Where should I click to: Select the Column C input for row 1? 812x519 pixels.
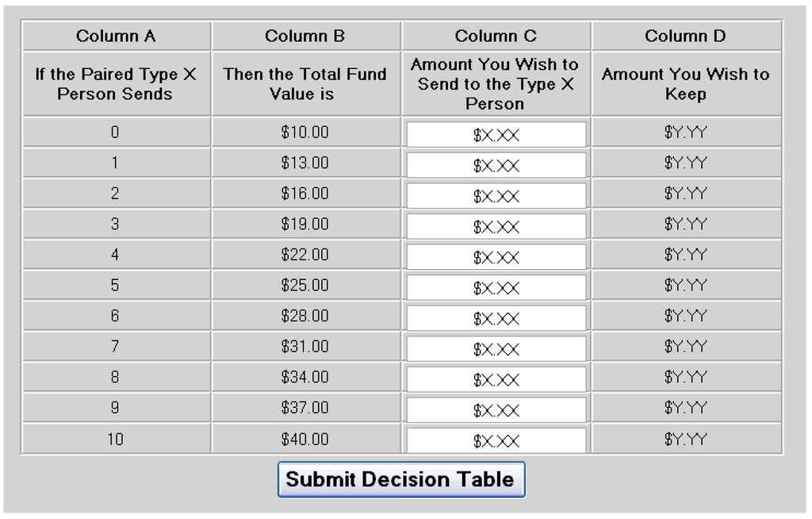[496, 164]
